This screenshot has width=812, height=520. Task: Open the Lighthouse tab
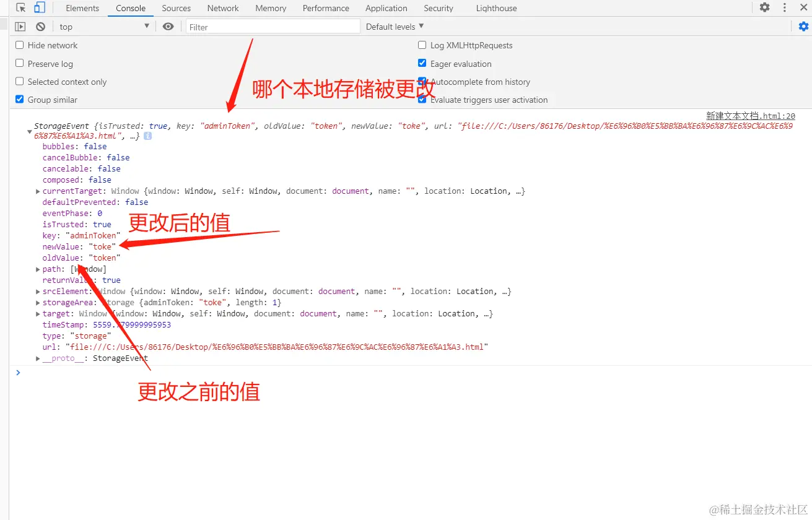click(x=497, y=8)
